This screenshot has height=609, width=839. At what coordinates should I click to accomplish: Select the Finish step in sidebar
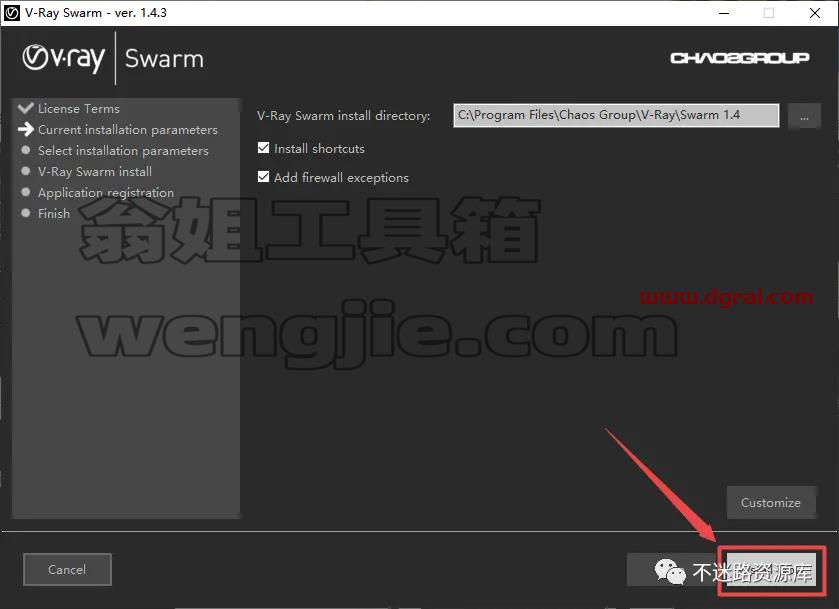coord(54,214)
